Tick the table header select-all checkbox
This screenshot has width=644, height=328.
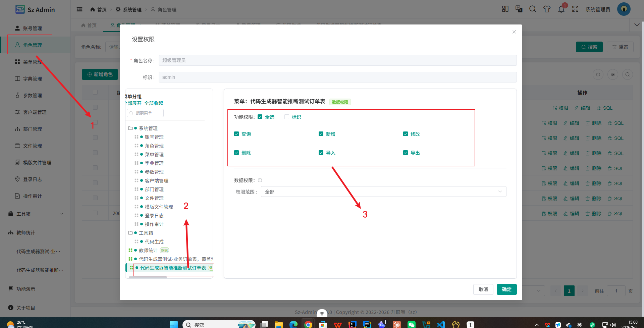click(x=95, y=92)
